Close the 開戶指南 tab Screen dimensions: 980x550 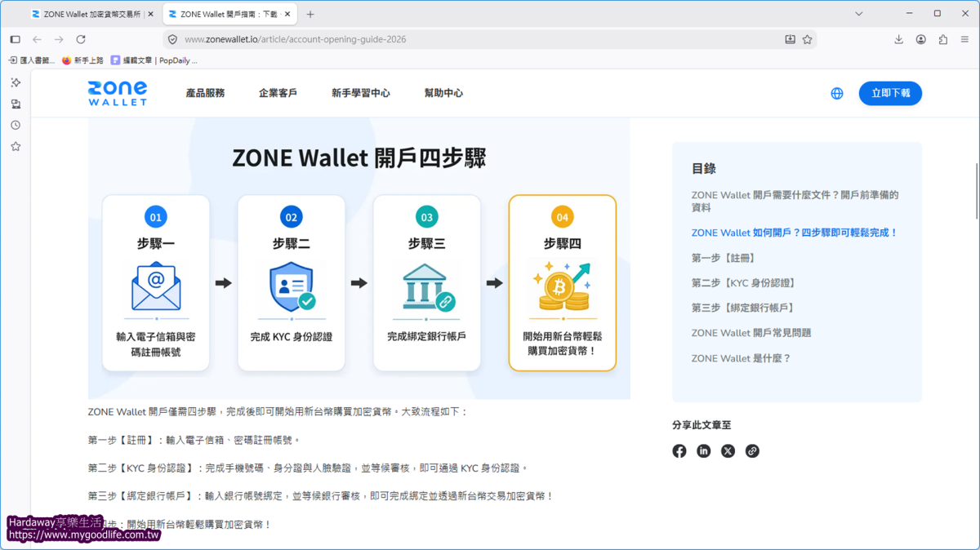(x=288, y=14)
